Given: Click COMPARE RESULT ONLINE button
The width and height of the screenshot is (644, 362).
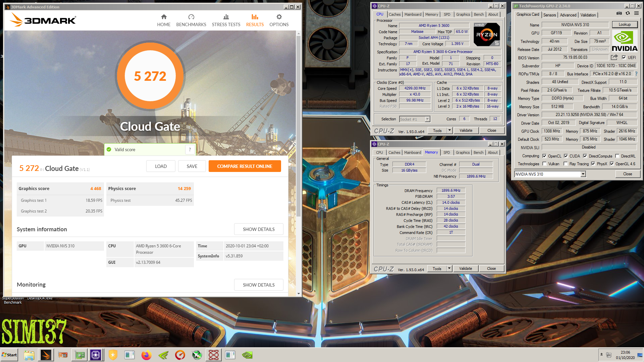Looking at the screenshot, I should pos(245,166).
